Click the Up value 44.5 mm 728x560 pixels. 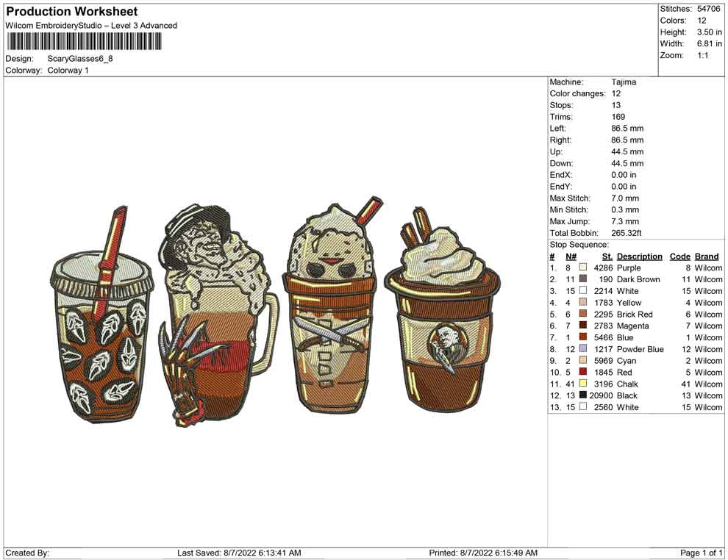[x=627, y=151]
